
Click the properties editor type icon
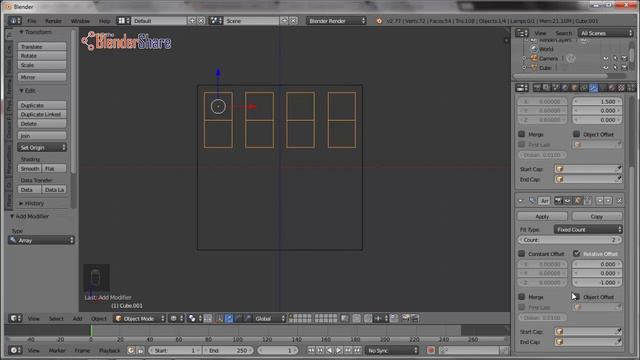pyautogui.click(x=522, y=88)
